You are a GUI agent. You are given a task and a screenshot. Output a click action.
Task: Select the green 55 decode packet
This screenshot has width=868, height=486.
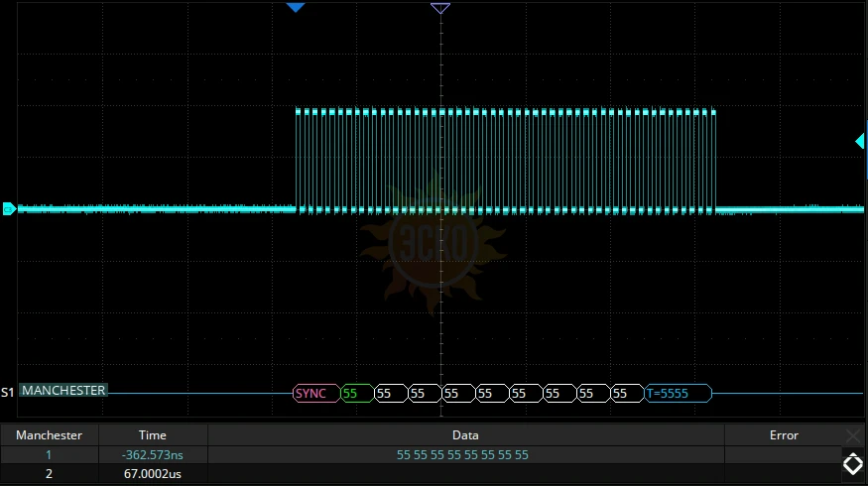pos(357,393)
